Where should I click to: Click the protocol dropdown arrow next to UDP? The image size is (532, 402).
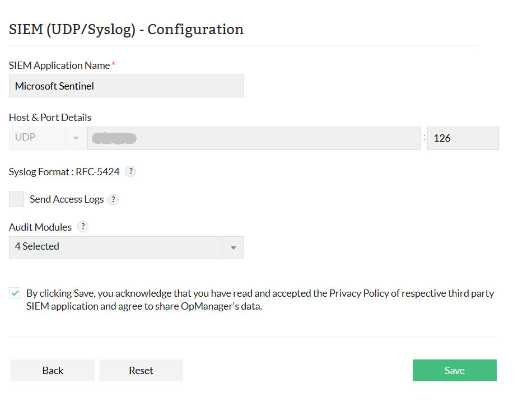click(x=76, y=138)
